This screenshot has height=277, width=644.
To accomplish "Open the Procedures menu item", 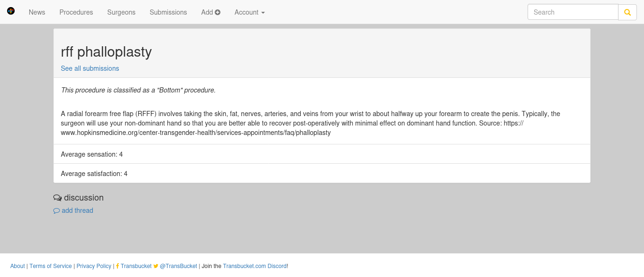I will [76, 12].
